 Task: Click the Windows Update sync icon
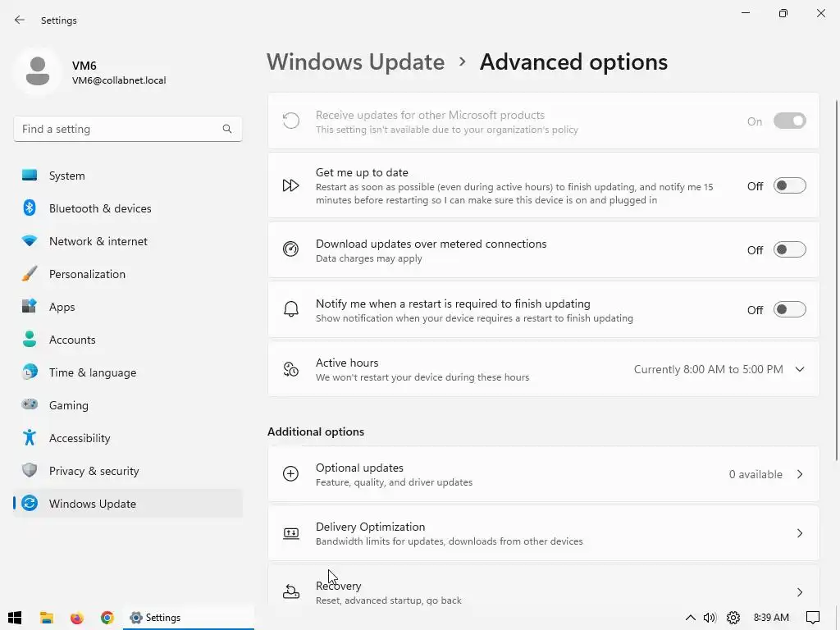[30, 503]
